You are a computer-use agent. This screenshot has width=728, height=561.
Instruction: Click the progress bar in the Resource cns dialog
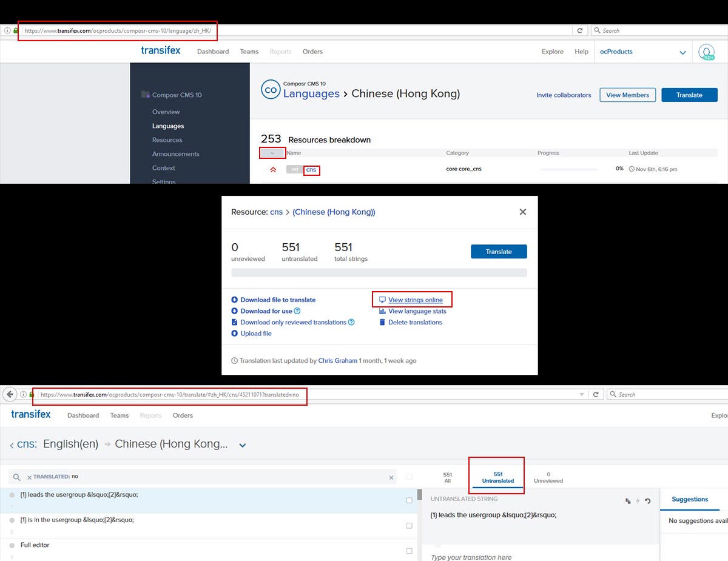point(379,272)
